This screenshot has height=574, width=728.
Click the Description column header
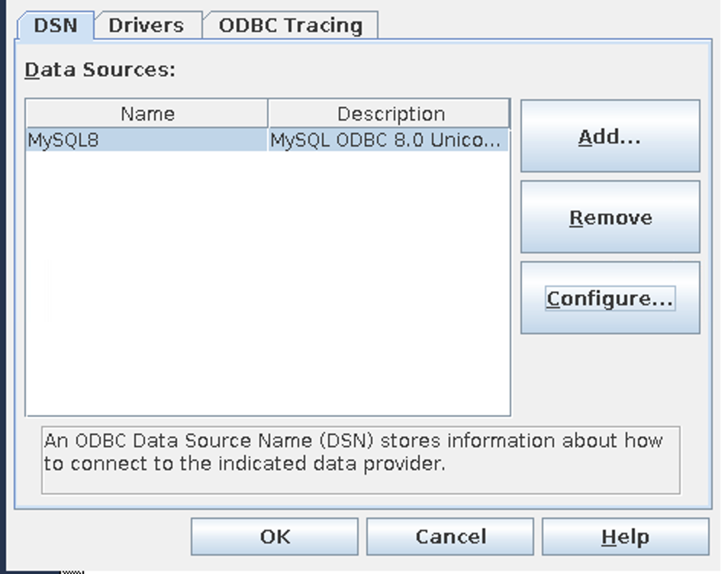(x=393, y=114)
